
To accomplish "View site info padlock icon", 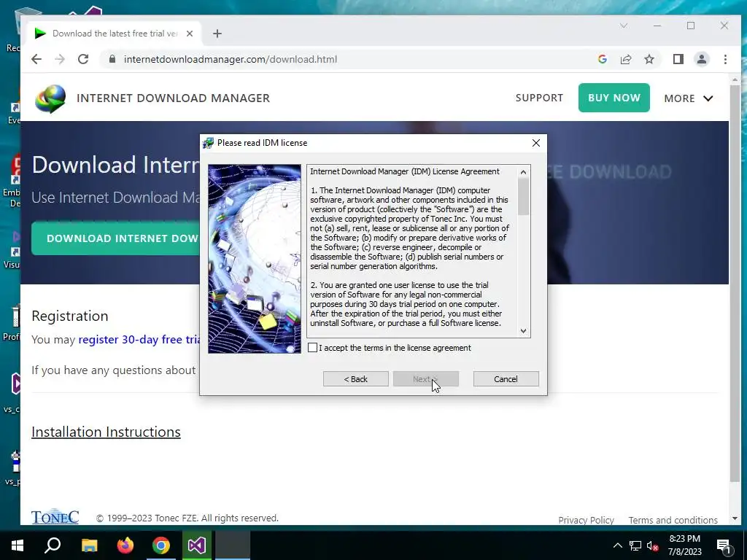I will tap(112, 59).
